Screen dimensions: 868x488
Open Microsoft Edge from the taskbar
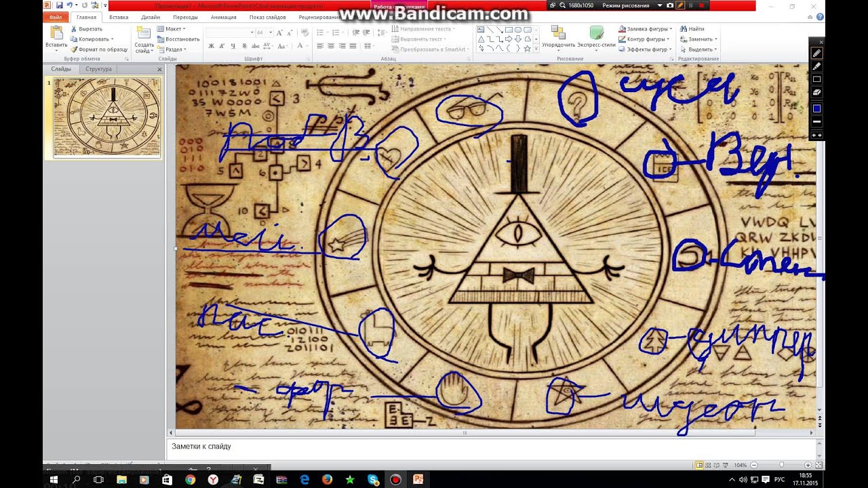click(x=304, y=479)
